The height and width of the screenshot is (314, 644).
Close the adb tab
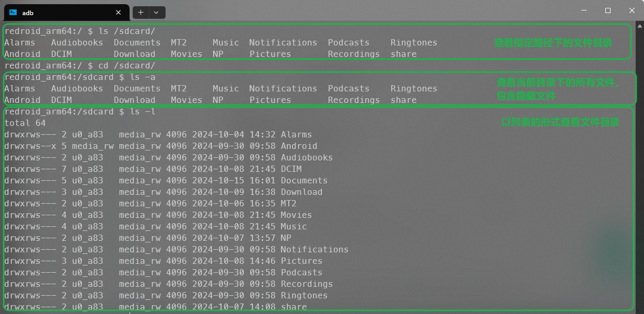pyautogui.click(x=119, y=13)
